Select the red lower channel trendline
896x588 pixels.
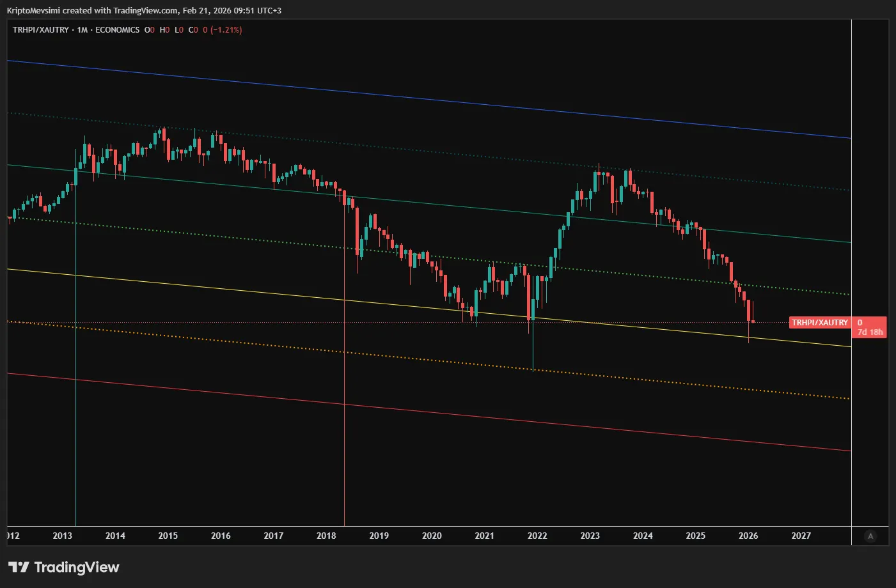pyautogui.click(x=428, y=412)
